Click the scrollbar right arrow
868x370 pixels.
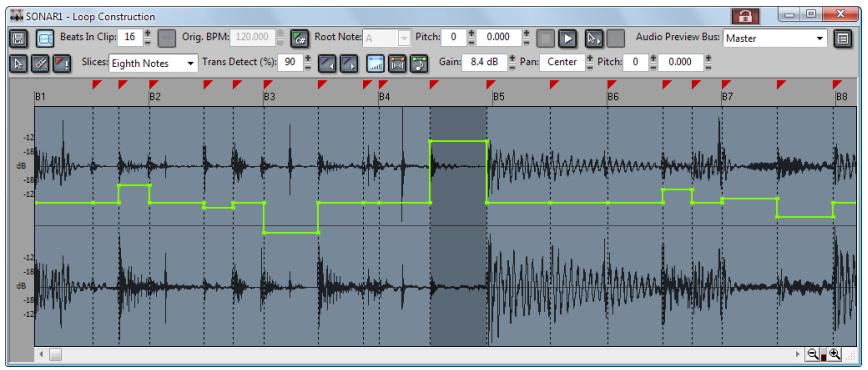(798, 354)
